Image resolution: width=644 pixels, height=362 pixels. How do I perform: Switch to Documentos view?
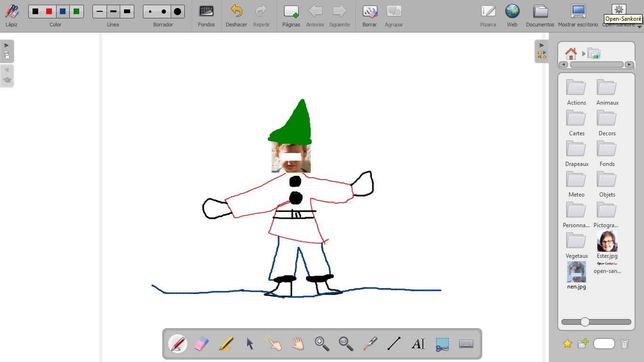pyautogui.click(x=540, y=15)
